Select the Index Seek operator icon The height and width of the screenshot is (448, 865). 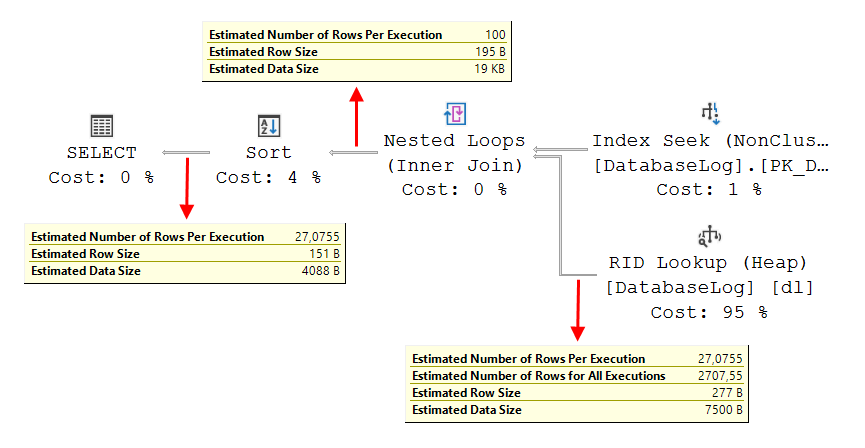710,113
